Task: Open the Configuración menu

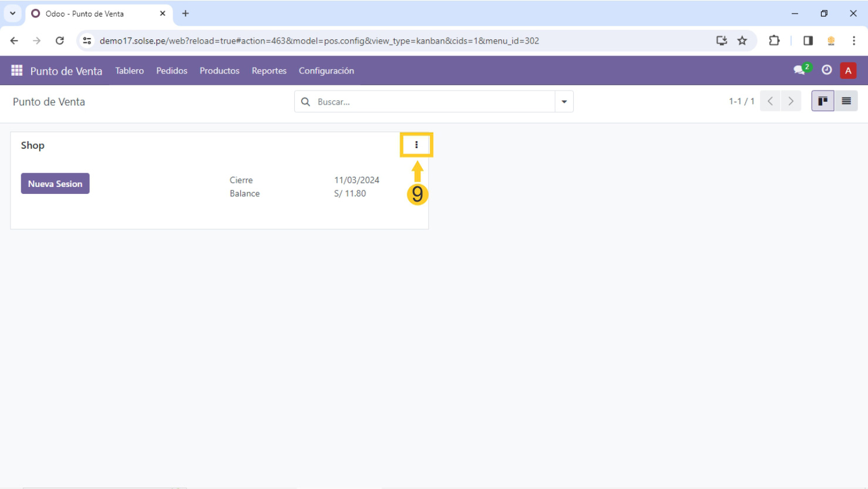Action: point(326,71)
